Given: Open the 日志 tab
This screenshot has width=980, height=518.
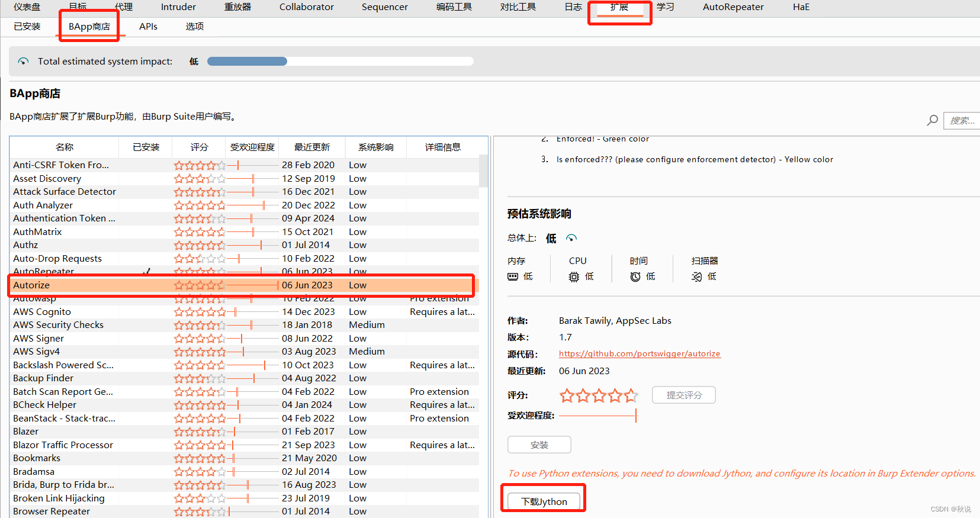Looking at the screenshot, I should (573, 7).
